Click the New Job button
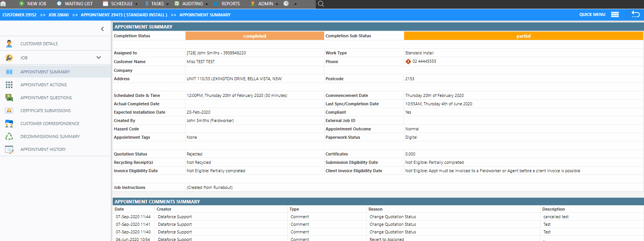644x241 pixels. tap(33, 4)
